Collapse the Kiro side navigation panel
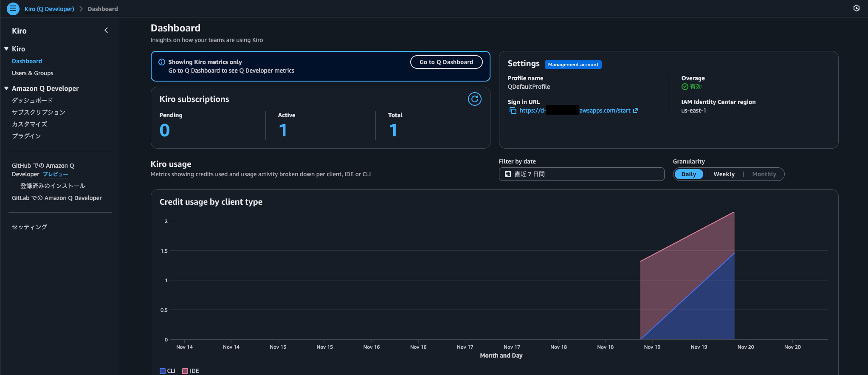This screenshot has width=868, height=375. [106, 30]
